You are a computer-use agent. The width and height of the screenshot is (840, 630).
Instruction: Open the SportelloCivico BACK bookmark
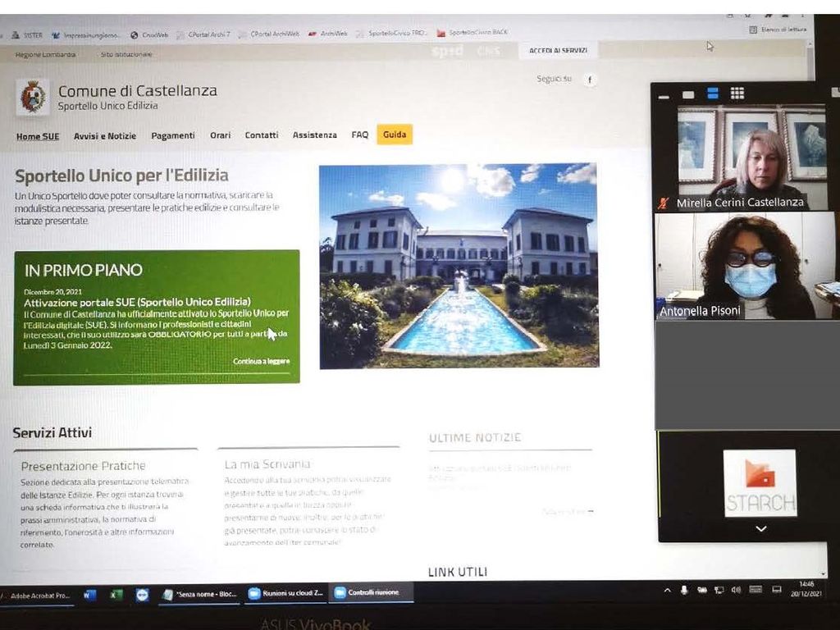click(x=472, y=32)
